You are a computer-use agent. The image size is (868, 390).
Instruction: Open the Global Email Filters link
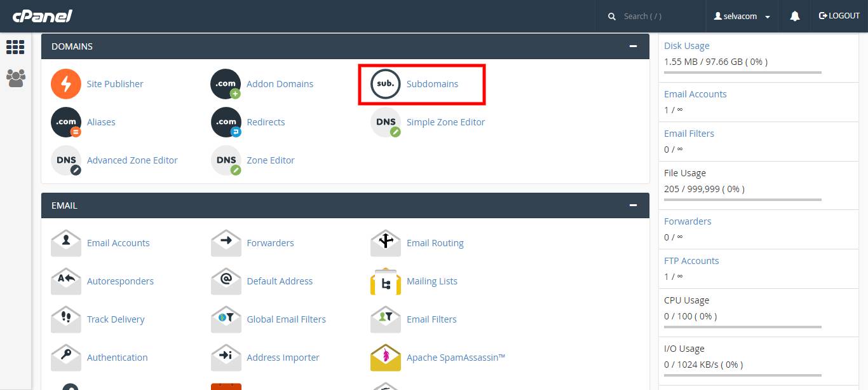286,319
